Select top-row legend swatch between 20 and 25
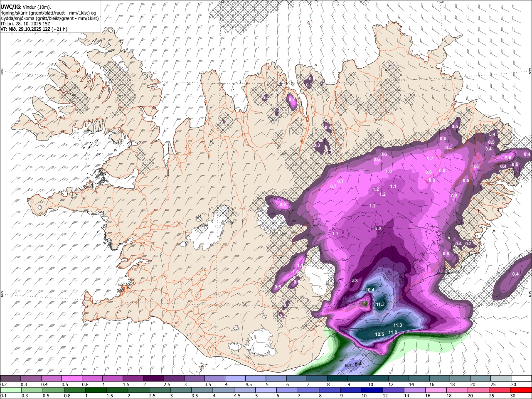Viewport: 532px width, 399px height. (481, 379)
